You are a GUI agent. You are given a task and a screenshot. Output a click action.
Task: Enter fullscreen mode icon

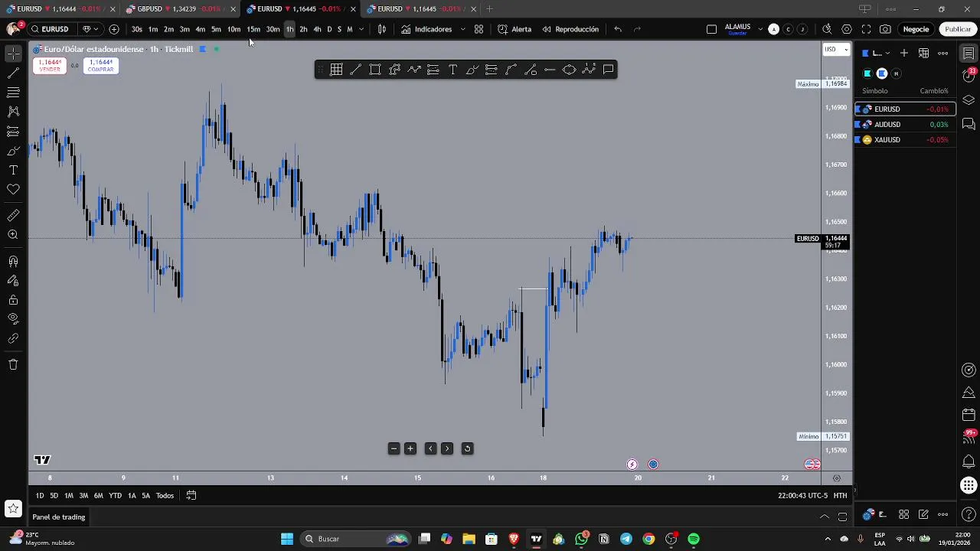866,29
